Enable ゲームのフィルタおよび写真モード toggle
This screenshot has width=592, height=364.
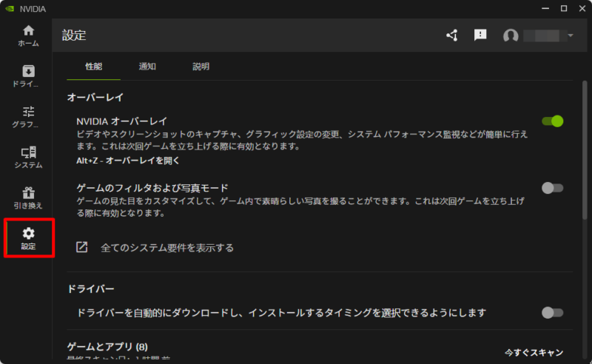click(x=552, y=188)
